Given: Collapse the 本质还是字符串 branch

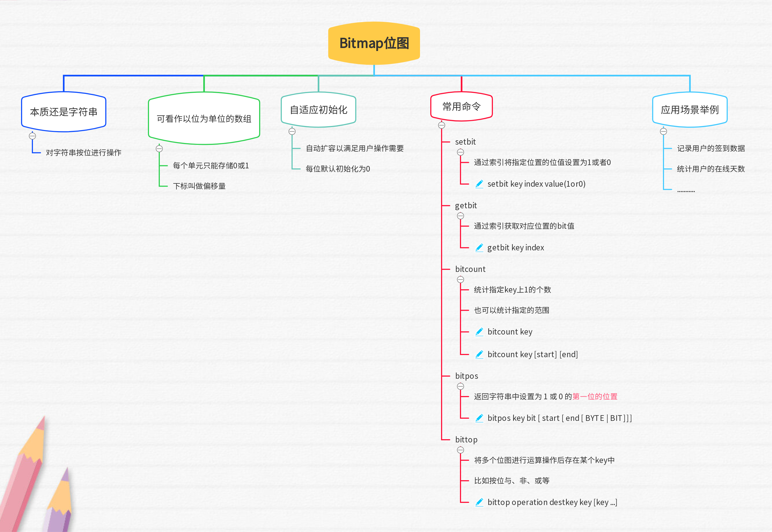Looking at the screenshot, I should 32,136.
